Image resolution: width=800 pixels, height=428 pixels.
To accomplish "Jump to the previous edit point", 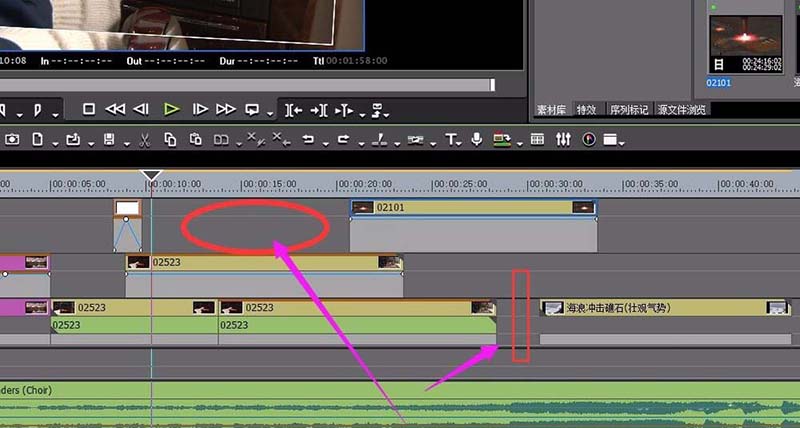I will (293, 110).
